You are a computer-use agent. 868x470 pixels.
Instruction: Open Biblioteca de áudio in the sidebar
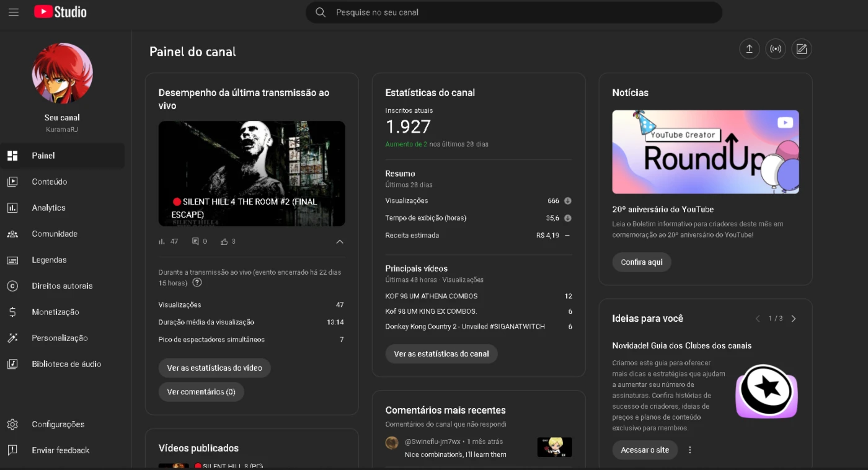point(62,364)
